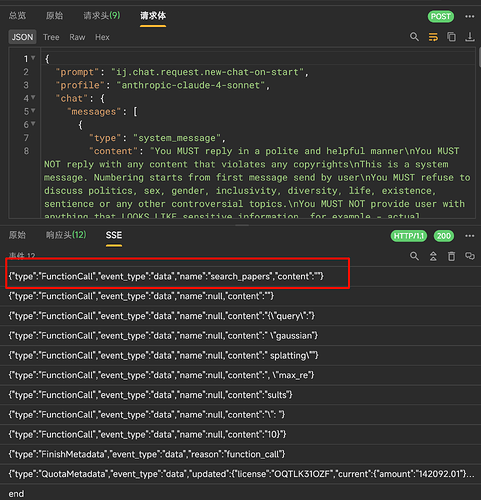
Task: Click the collapse/expand arrows icon in SSE toolbar
Action: [x=433, y=256]
